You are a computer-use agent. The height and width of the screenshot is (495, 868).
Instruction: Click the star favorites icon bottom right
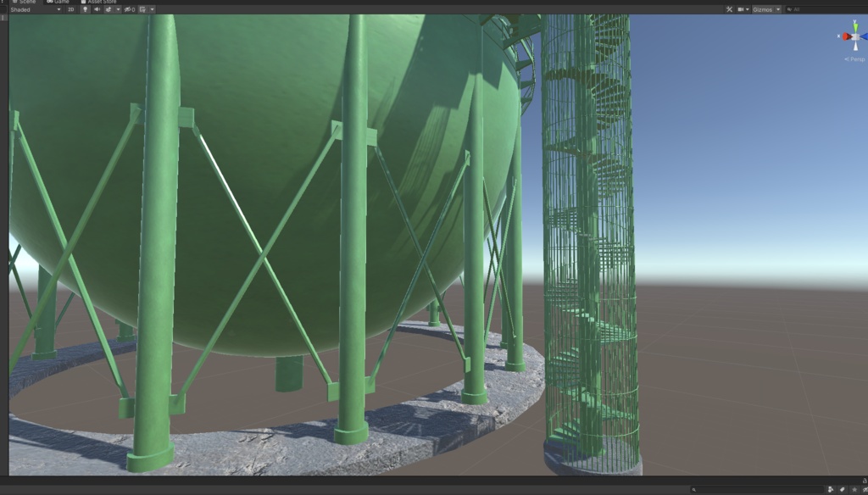(x=854, y=490)
